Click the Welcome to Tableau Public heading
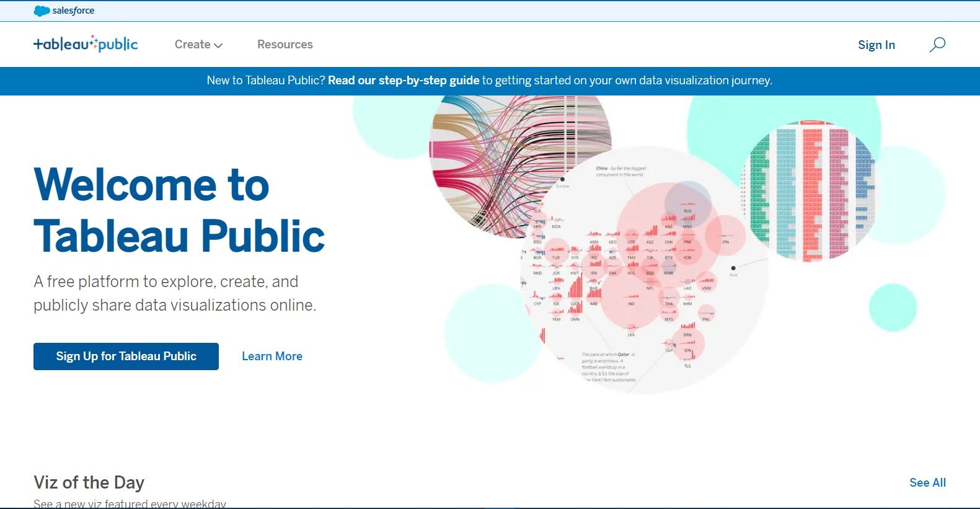This screenshot has width=980, height=509. click(x=179, y=210)
